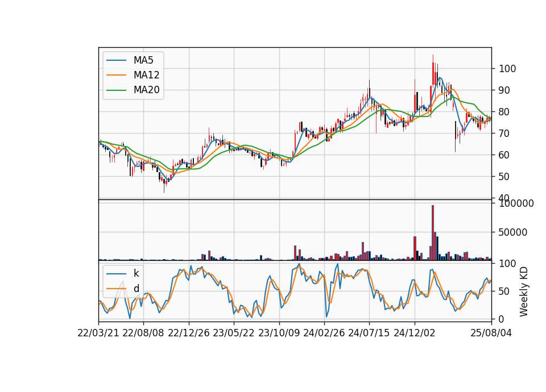Click the k legend label in KD panel
This screenshot has width=546, height=392.
[x=136, y=273]
